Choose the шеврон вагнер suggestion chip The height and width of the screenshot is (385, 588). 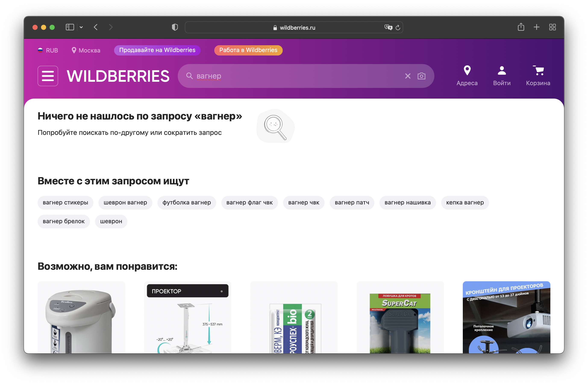(125, 203)
